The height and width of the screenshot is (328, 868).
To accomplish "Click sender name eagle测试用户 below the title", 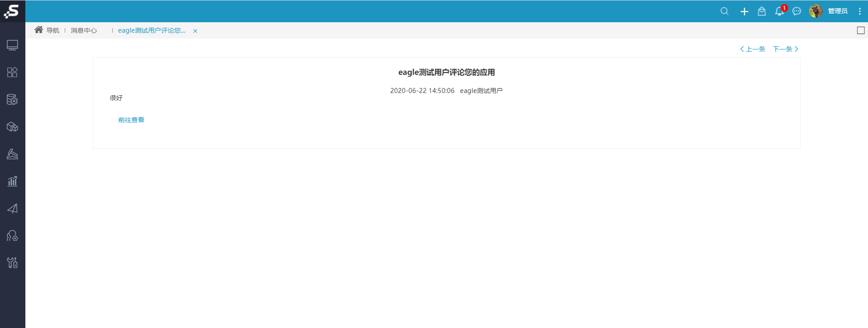I will pos(481,91).
